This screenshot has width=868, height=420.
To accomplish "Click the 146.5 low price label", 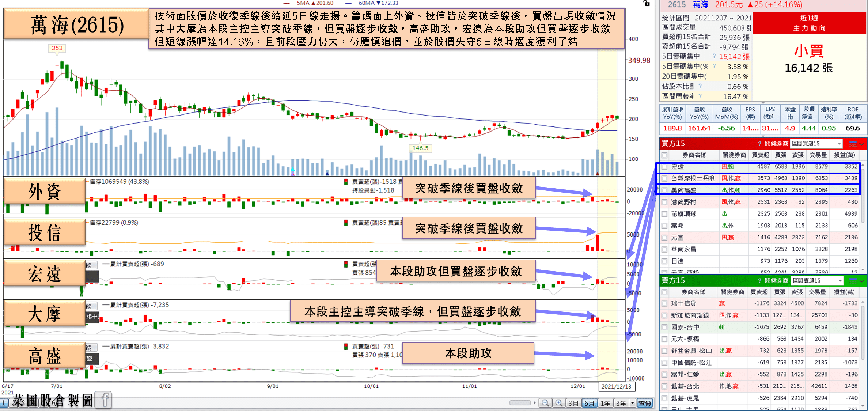I will pyautogui.click(x=420, y=148).
